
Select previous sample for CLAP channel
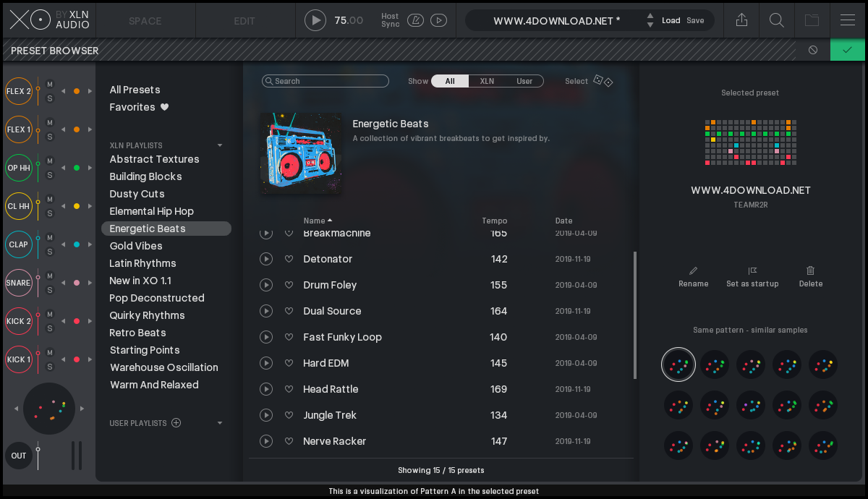(x=63, y=244)
